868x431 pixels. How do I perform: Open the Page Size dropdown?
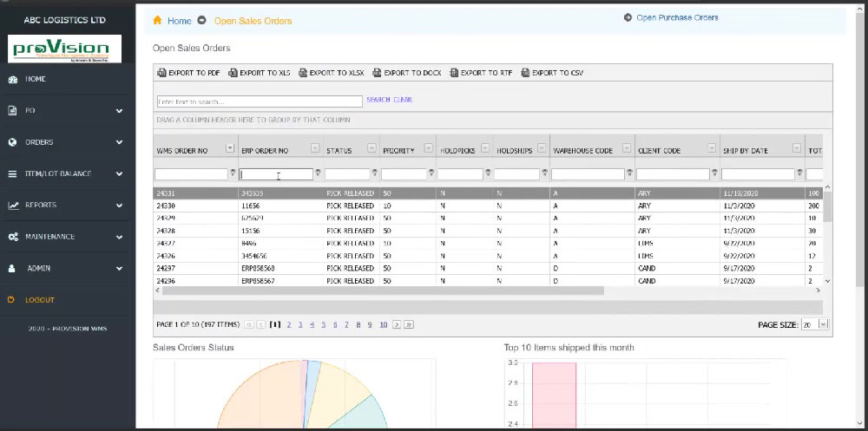coord(823,325)
